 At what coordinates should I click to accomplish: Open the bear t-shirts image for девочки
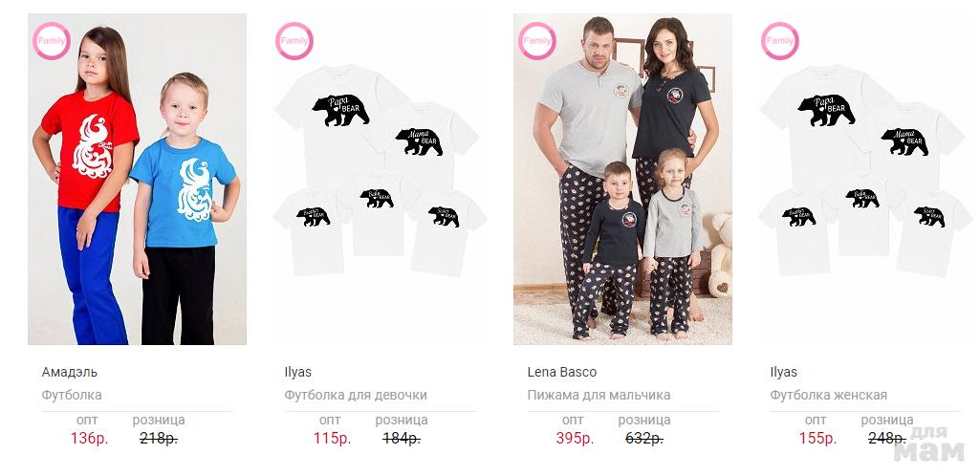tap(380, 180)
